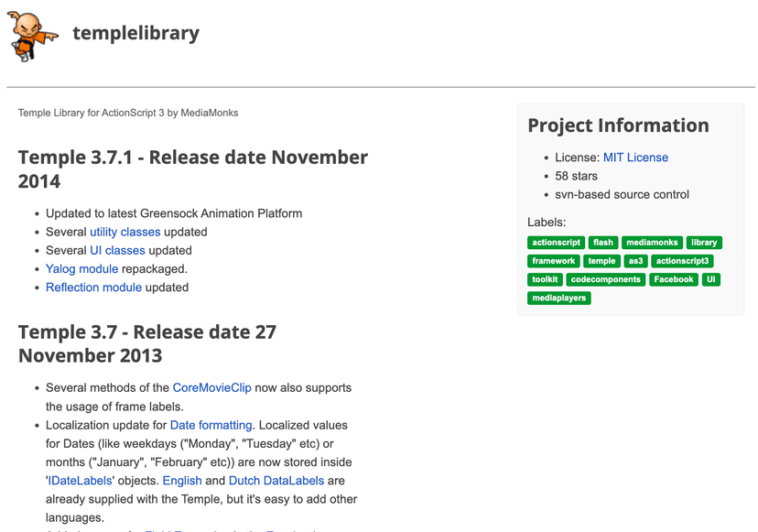758x532 pixels.
Task: Open the MIT License link
Action: 635,157
